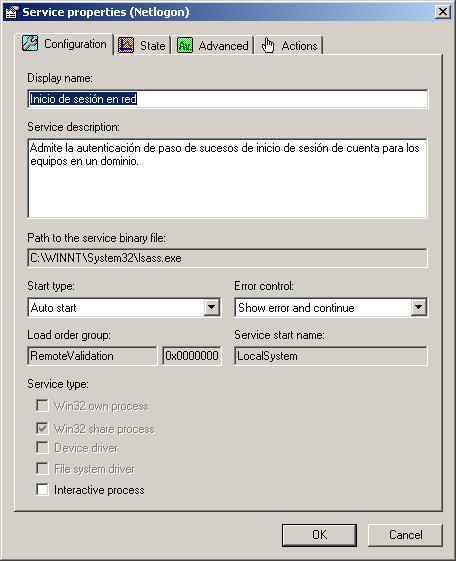Click the State tab chart icon
456x561 pixels.
[x=126, y=45]
